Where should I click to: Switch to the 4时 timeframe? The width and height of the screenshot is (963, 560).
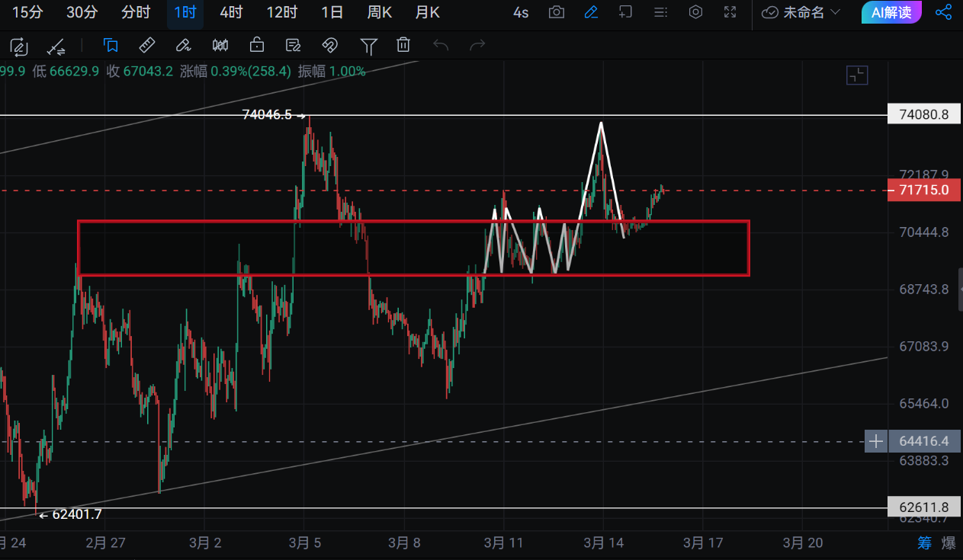pos(231,12)
